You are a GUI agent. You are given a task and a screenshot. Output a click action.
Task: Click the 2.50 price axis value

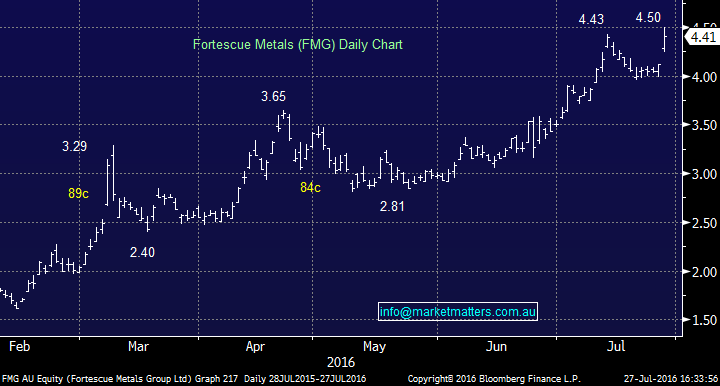coord(704,223)
